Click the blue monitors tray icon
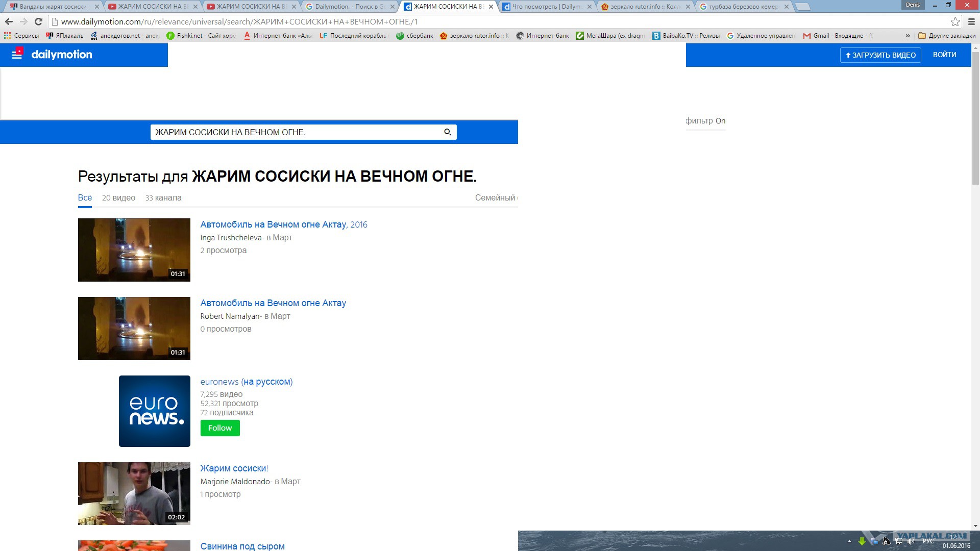This screenshot has width=980, height=551. (x=874, y=541)
